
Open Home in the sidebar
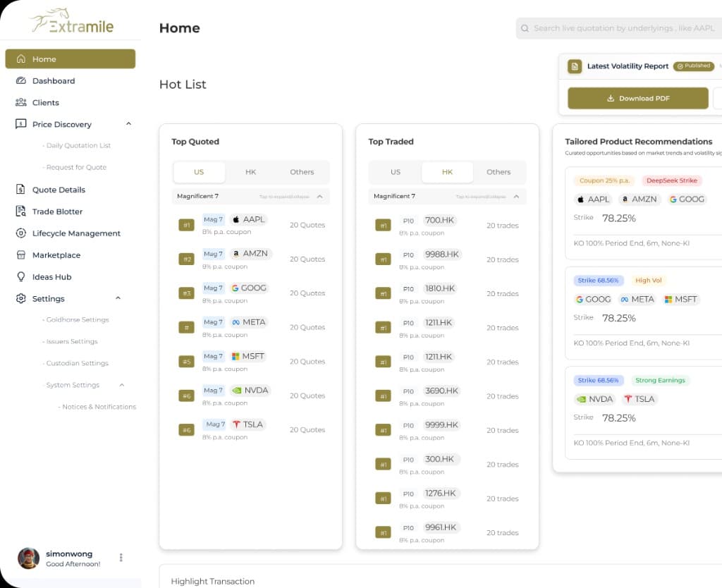coord(70,59)
